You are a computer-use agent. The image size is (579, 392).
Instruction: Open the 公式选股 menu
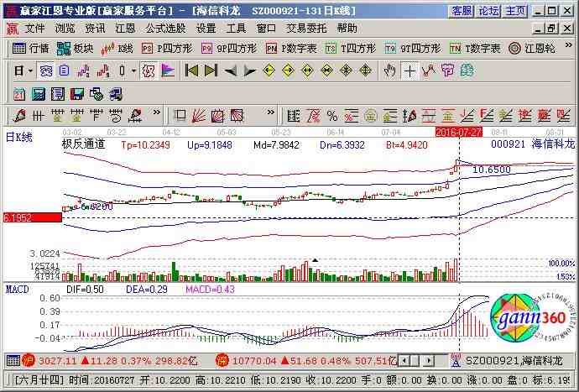[165, 29]
